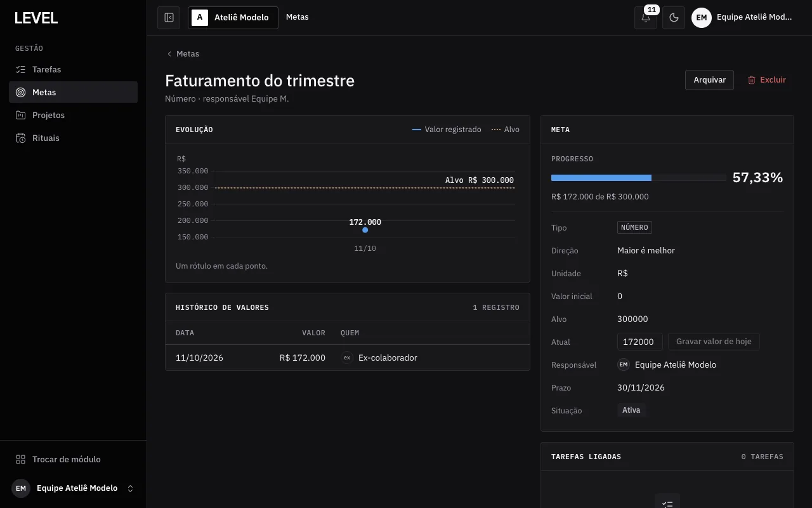
Task: Click the Projetos folder icon in the sidebar
Action: coord(21,115)
